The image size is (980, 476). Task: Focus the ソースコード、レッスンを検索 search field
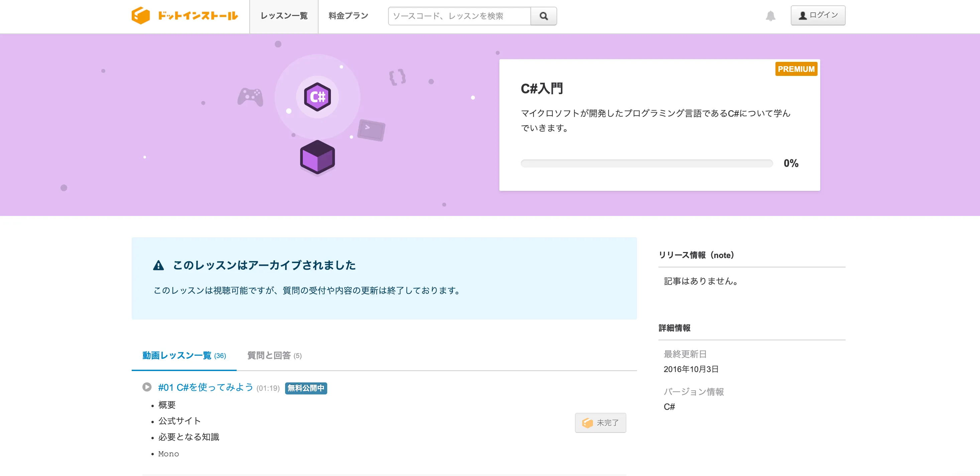pyautogui.click(x=459, y=16)
